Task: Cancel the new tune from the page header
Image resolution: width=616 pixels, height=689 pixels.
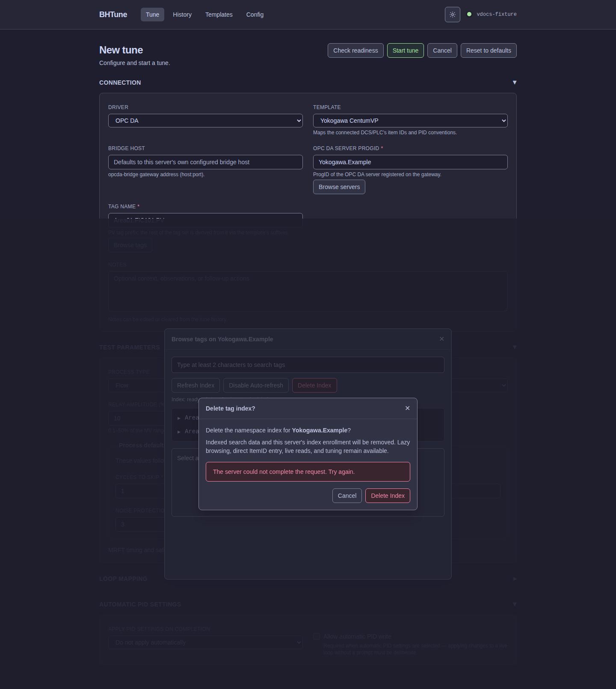Action: point(442,50)
